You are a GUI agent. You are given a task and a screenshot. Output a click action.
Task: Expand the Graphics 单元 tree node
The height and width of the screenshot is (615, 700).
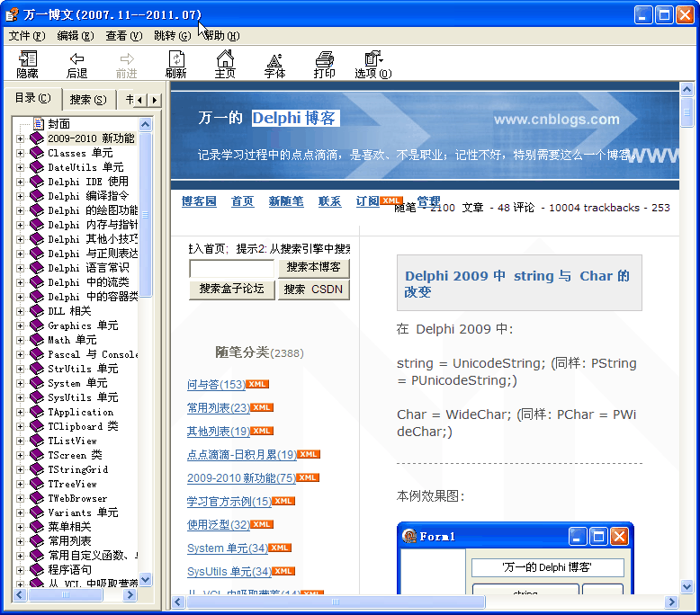(x=20, y=325)
